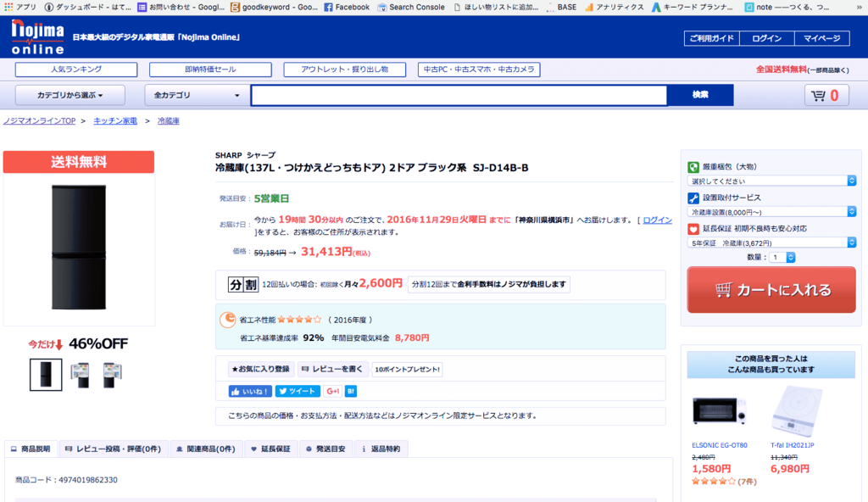Open 厳重梱包 選択してください dropdown

coord(771,181)
